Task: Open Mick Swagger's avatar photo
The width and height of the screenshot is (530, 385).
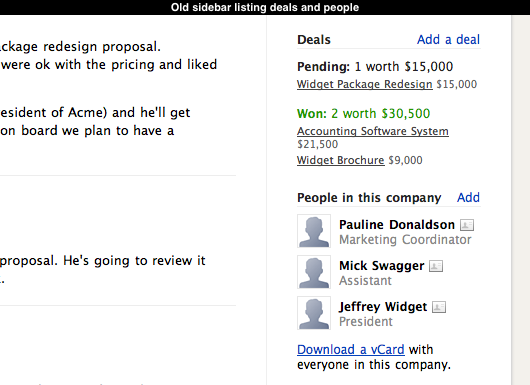Action: [314, 272]
